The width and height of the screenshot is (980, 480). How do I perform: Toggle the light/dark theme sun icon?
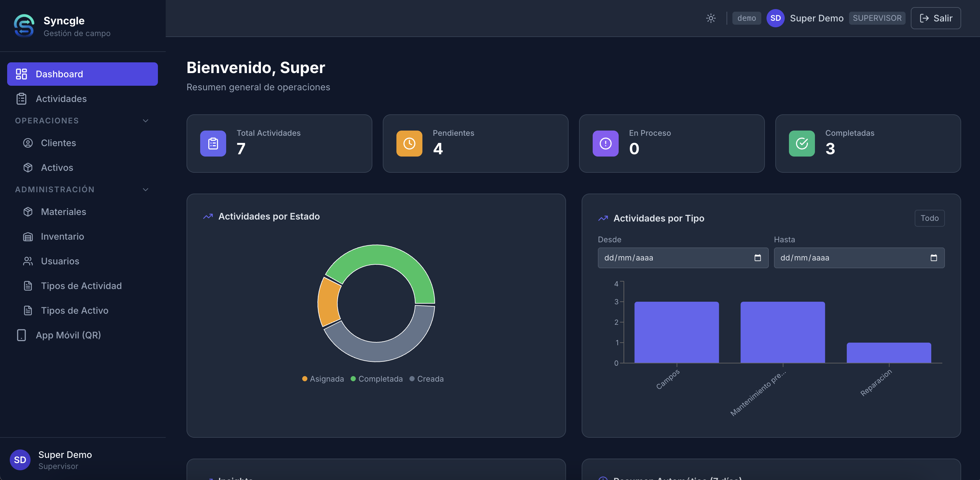711,18
